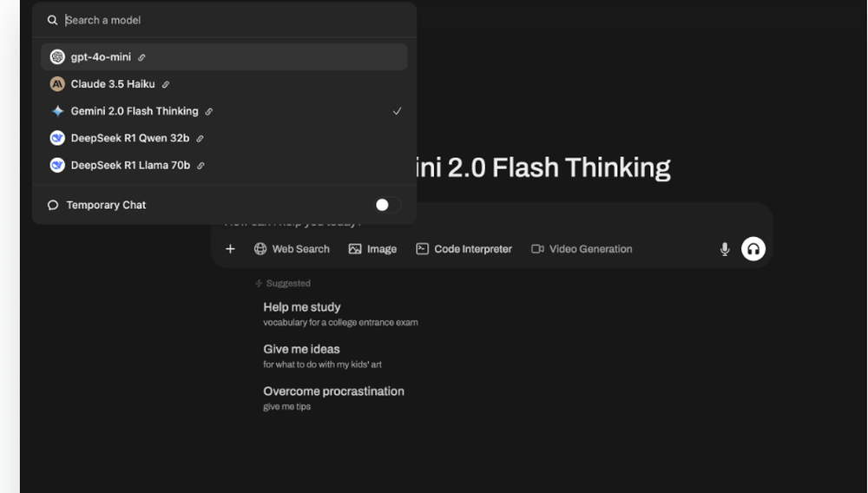Select the Claude 3.5 Haiku model
Viewport: 868px width, 493px height.
pos(224,84)
